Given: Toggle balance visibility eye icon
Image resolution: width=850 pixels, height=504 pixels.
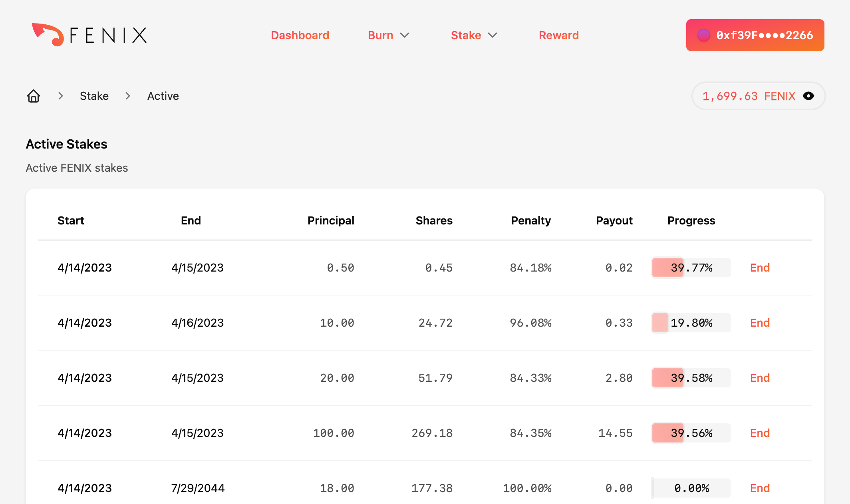Looking at the screenshot, I should click(808, 96).
